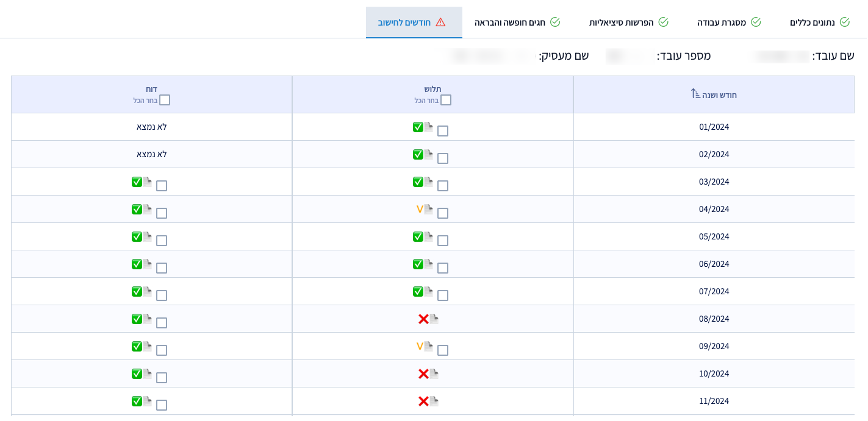Switch to the נתונים כללים tab
This screenshot has height=421, width=868.
click(x=819, y=23)
